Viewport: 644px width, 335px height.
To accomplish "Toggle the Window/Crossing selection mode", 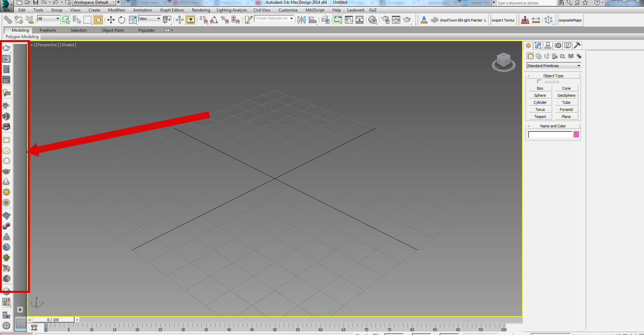I will [x=98, y=20].
